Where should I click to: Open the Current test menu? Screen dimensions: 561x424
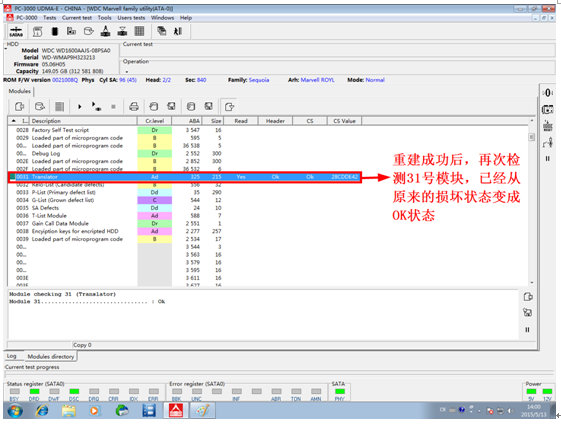coord(77,18)
